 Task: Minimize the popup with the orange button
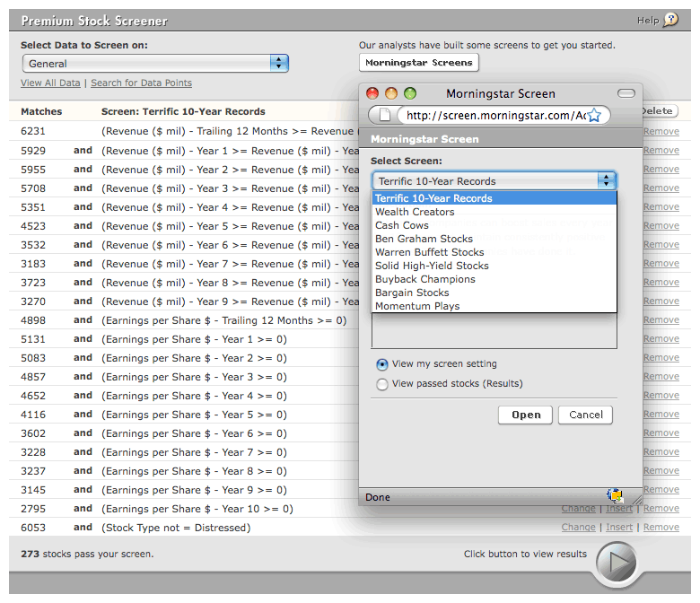pyautogui.click(x=391, y=93)
